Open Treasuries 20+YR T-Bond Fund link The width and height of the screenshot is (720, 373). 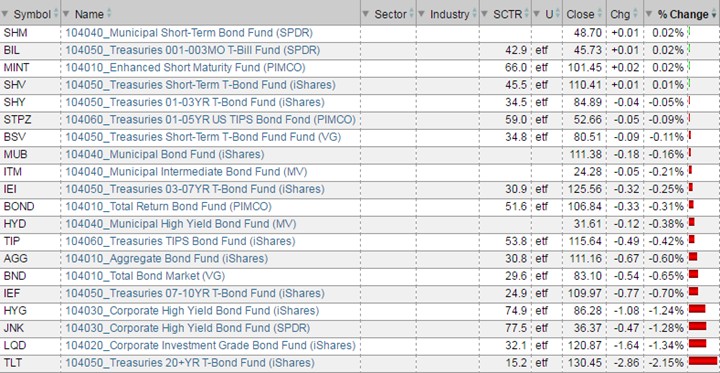click(190, 363)
